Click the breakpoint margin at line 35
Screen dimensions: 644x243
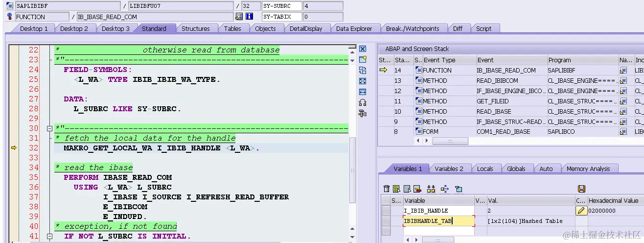click(14, 177)
